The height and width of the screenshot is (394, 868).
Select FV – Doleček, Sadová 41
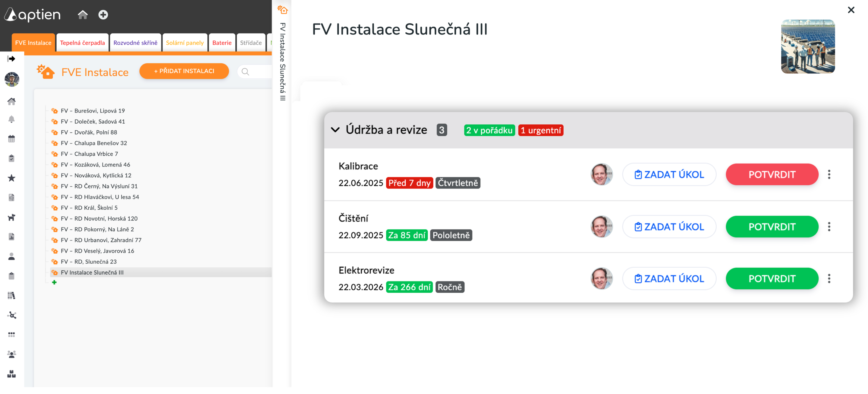click(x=93, y=122)
